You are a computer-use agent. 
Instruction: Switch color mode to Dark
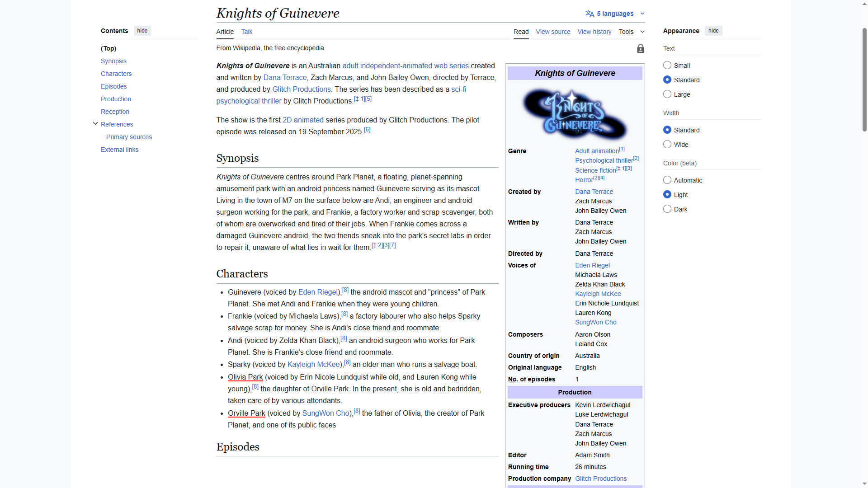coord(667,209)
